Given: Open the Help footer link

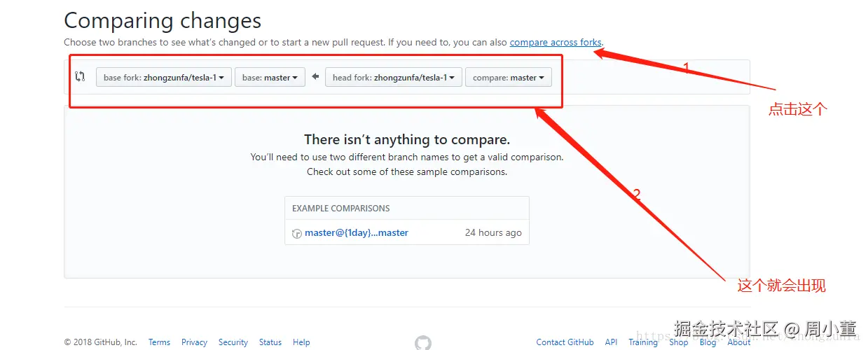Looking at the screenshot, I should 301,342.
